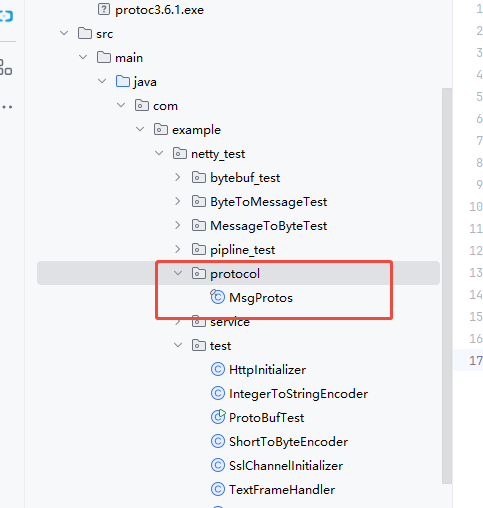Select the java folder label
Screen dimensions: 483x508
tap(145, 82)
